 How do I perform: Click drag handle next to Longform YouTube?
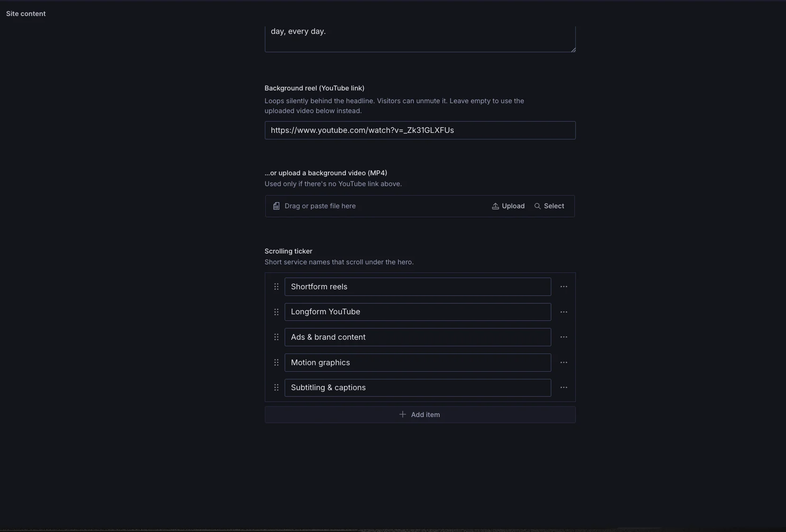[x=277, y=312]
